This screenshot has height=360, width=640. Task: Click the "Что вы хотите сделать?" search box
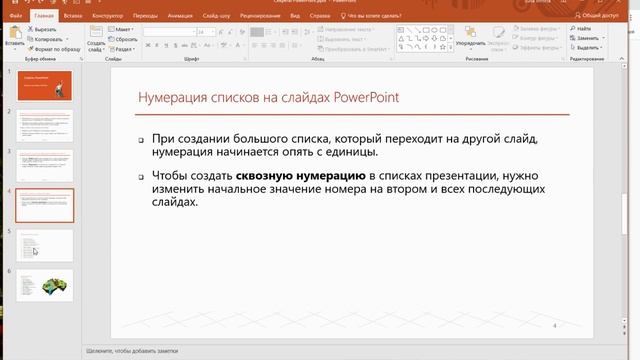[371, 16]
